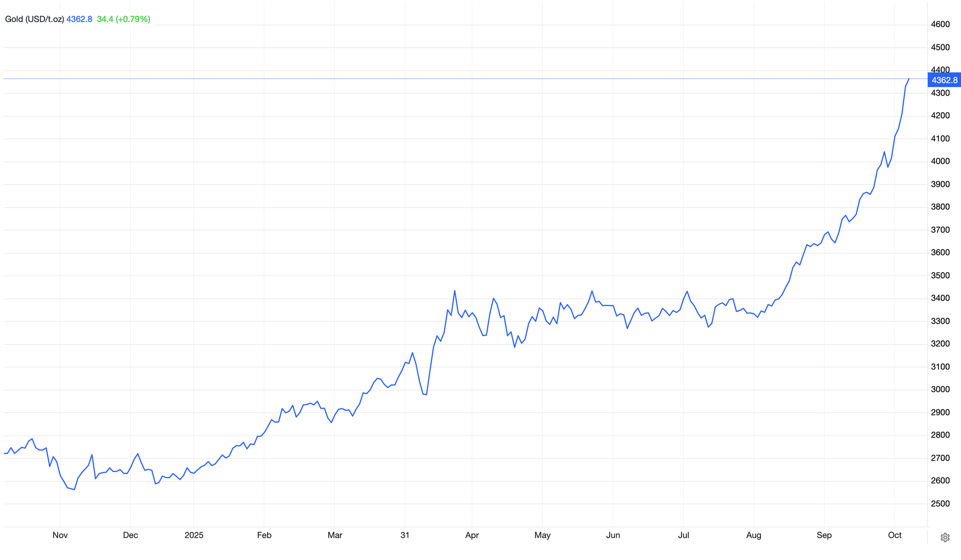Click the May label on time axis
961x560 pixels.
542,535
